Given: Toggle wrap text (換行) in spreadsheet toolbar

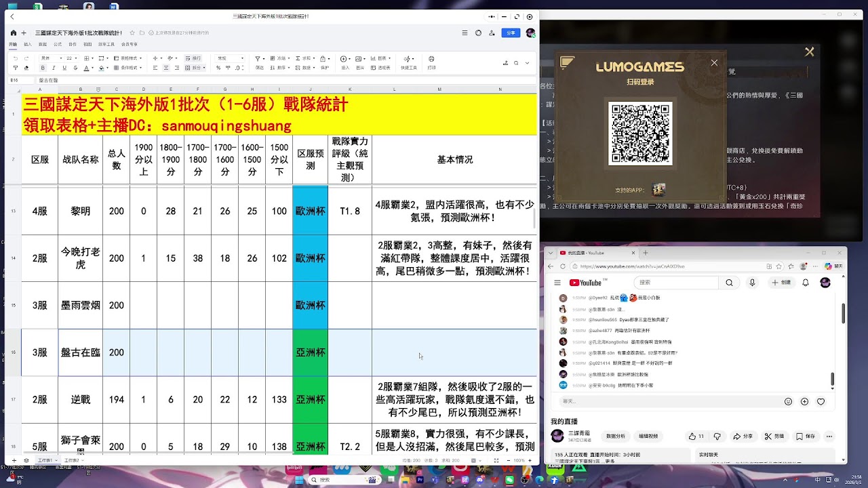Looking at the screenshot, I should (195, 58).
